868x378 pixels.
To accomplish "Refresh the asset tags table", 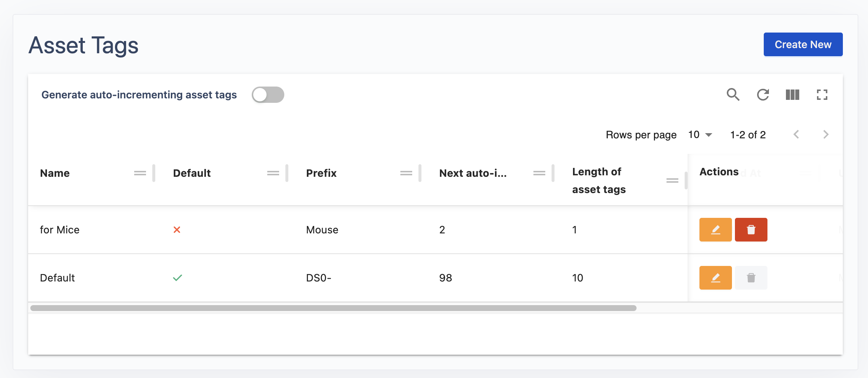I will click(x=763, y=95).
